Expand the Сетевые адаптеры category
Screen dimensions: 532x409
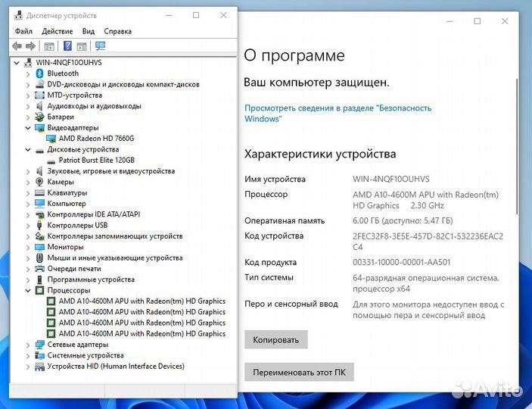[28, 345]
